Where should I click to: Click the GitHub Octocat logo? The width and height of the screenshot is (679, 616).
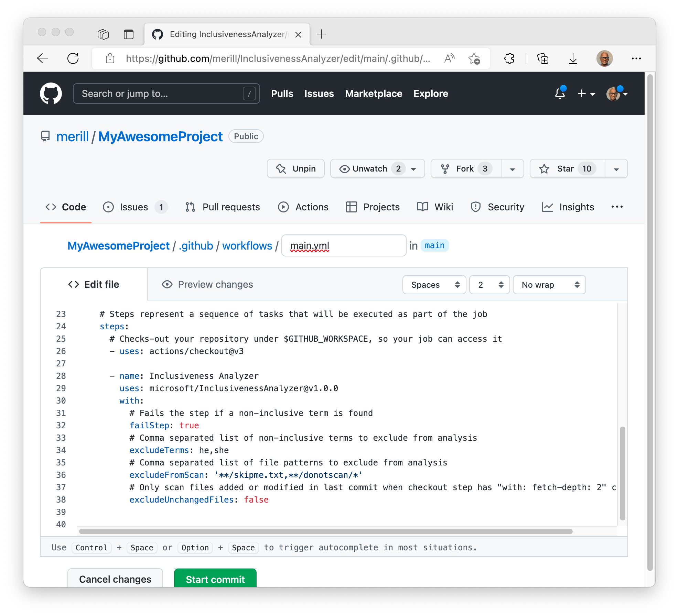click(x=51, y=93)
